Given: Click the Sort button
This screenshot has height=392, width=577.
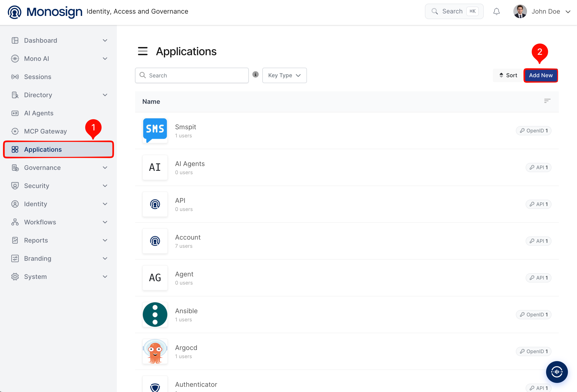Looking at the screenshot, I should tap(508, 75).
